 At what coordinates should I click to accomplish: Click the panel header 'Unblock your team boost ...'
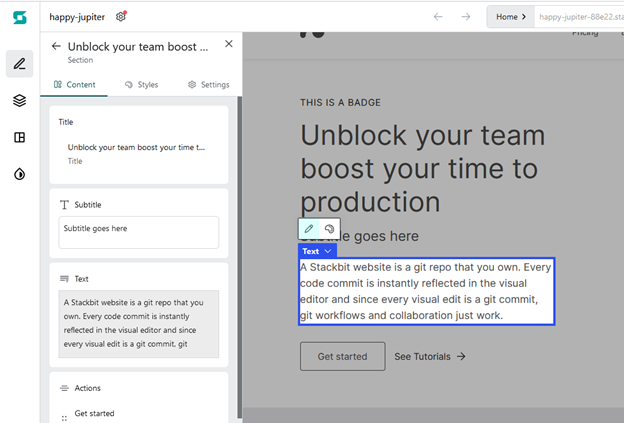[x=138, y=47]
